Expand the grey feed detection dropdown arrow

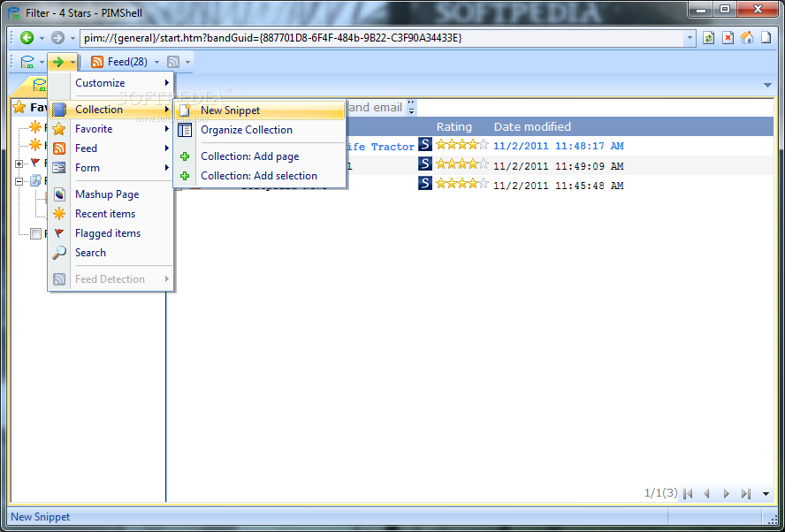pos(187,62)
